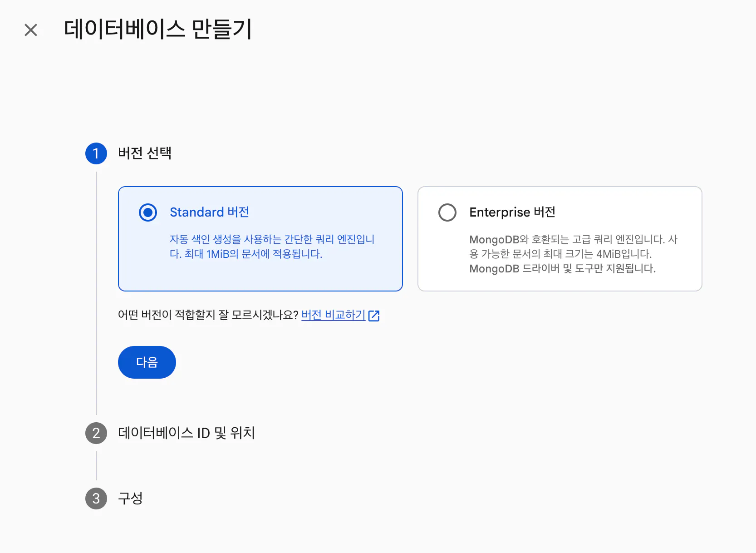The image size is (756, 553).
Task: Open the 버전 비교하기 link
Action: 333,315
